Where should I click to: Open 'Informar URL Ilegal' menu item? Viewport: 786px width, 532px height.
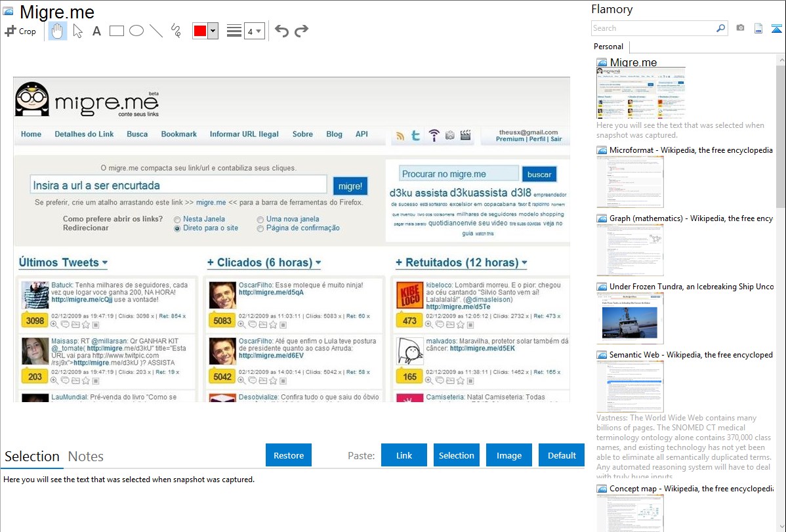click(244, 134)
